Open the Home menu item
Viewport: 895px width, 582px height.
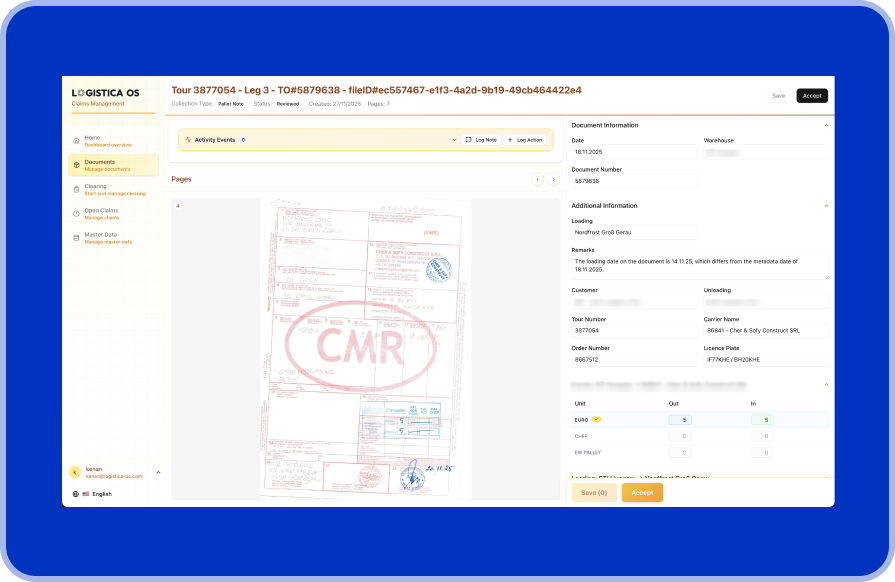(113, 141)
